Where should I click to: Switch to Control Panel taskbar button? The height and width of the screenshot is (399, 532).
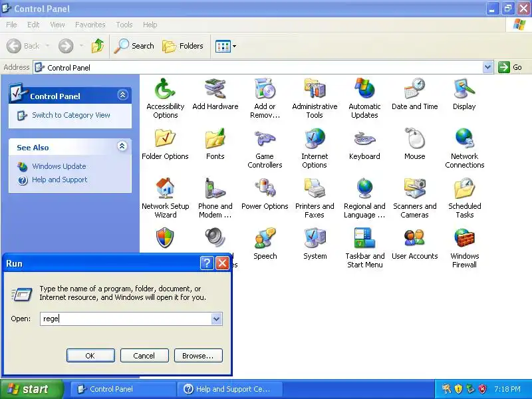(x=123, y=389)
